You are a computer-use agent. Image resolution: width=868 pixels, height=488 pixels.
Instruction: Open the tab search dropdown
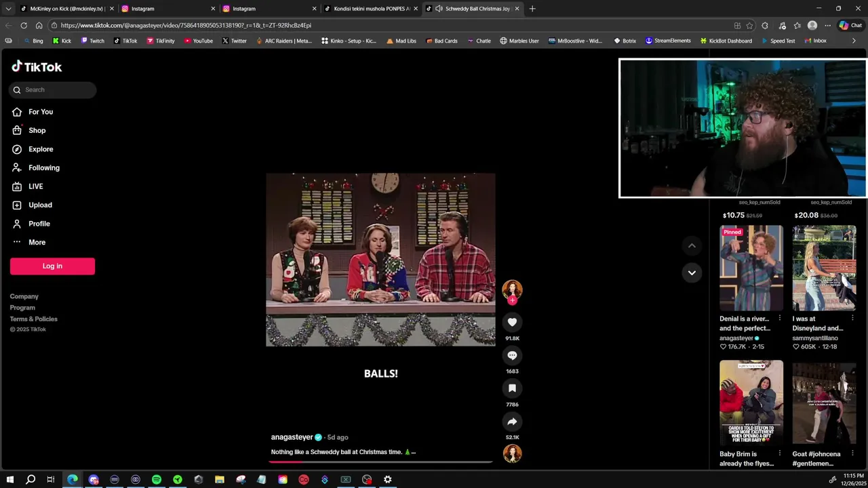point(7,9)
